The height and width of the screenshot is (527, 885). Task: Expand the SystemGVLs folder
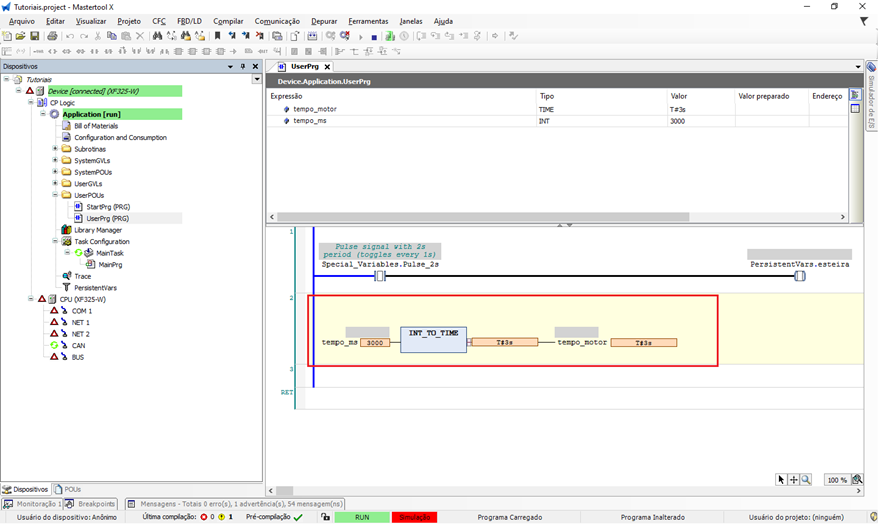click(x=55, y=161)
